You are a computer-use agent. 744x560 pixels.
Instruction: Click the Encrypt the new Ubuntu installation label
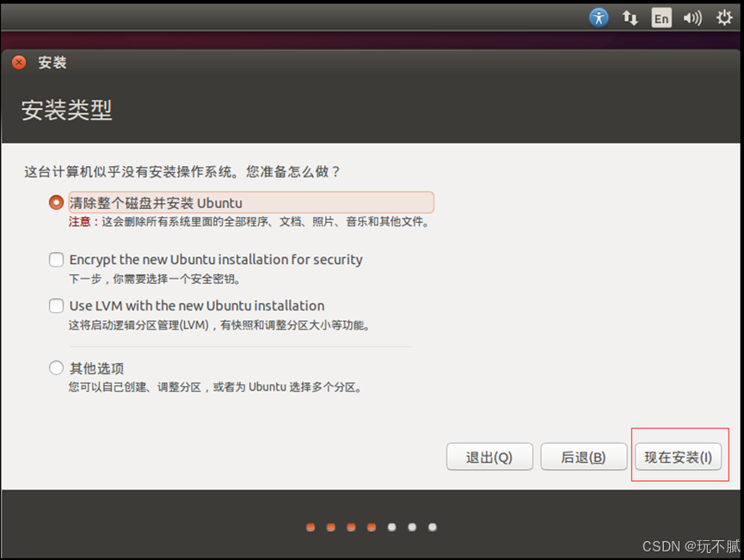click(216, 260)
